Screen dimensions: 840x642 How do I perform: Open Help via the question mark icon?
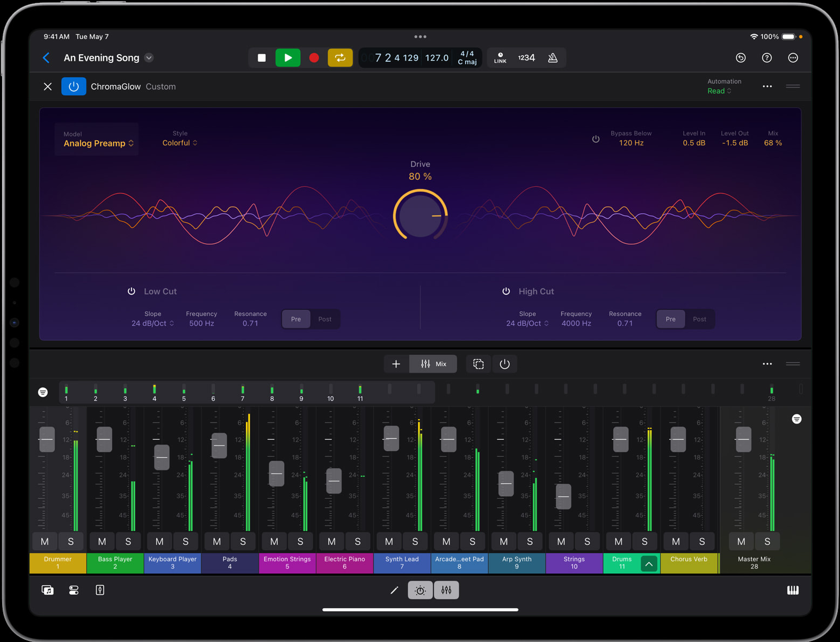(766, 57)
